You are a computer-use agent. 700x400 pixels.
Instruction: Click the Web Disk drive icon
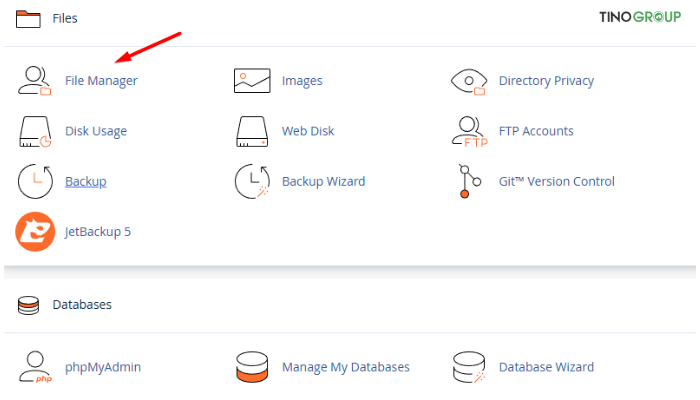252,132
